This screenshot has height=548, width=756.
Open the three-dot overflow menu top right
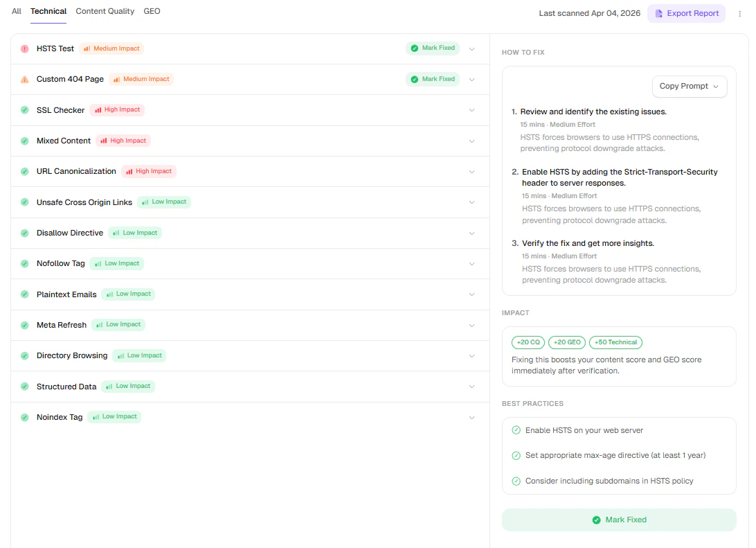739,13
